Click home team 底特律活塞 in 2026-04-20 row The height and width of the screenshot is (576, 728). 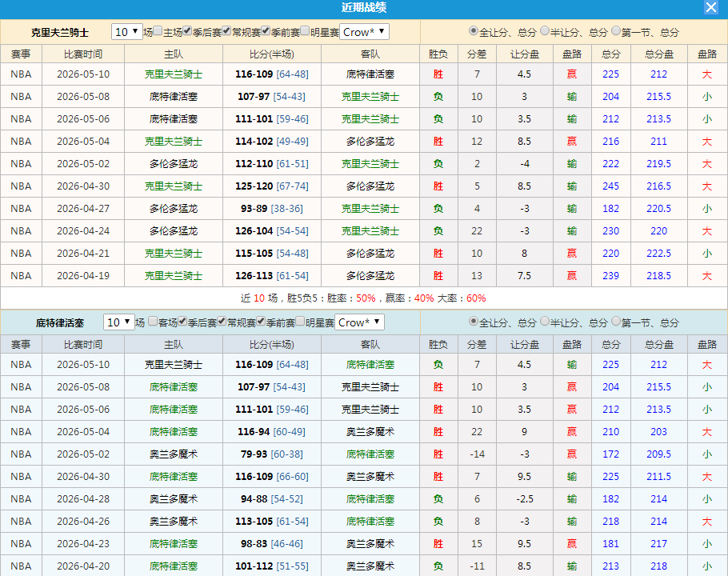pos(173,566)
